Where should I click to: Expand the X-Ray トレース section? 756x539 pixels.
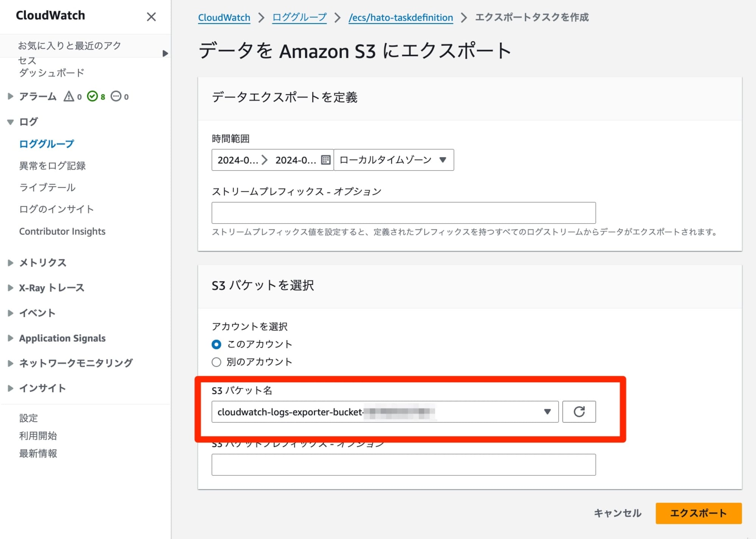(x=10, y=288)
